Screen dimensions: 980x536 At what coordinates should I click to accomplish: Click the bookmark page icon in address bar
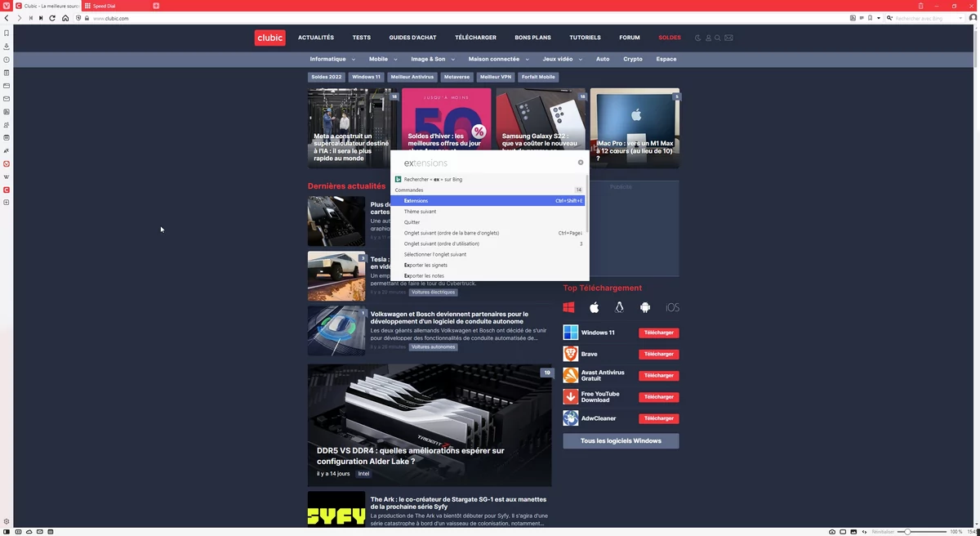click(x=870, y=18)
